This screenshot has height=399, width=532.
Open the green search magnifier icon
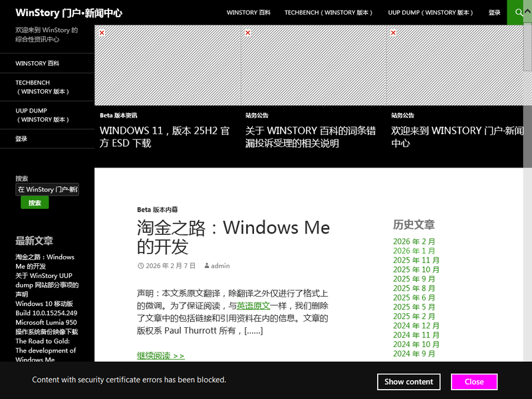coord(521,12)
